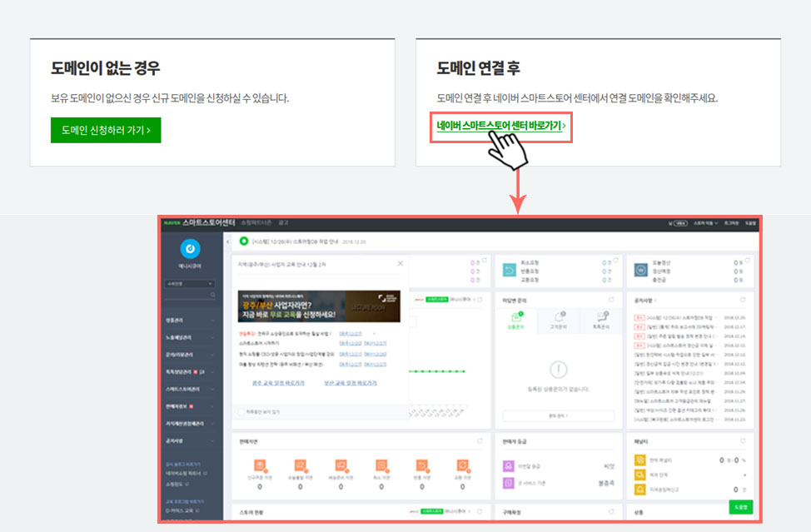Refresh the 미답변 문의 panel

tap(611, 300)
